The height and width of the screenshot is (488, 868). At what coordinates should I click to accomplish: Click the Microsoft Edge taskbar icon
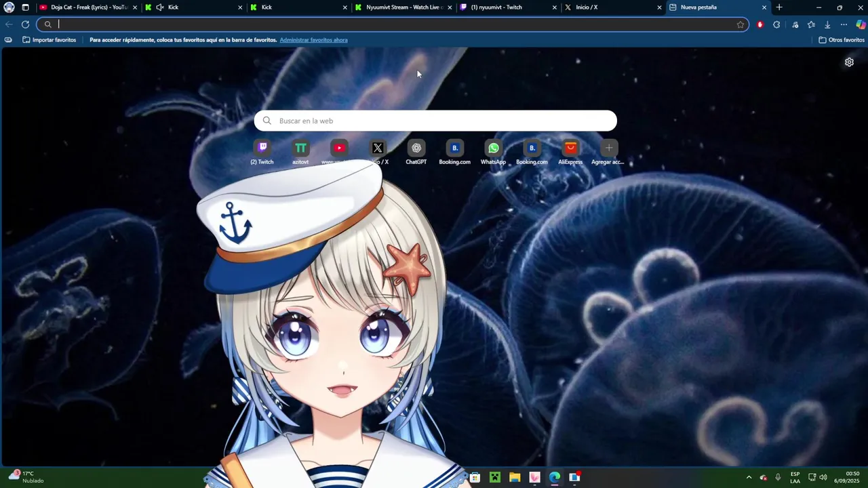tap(555, 477)
